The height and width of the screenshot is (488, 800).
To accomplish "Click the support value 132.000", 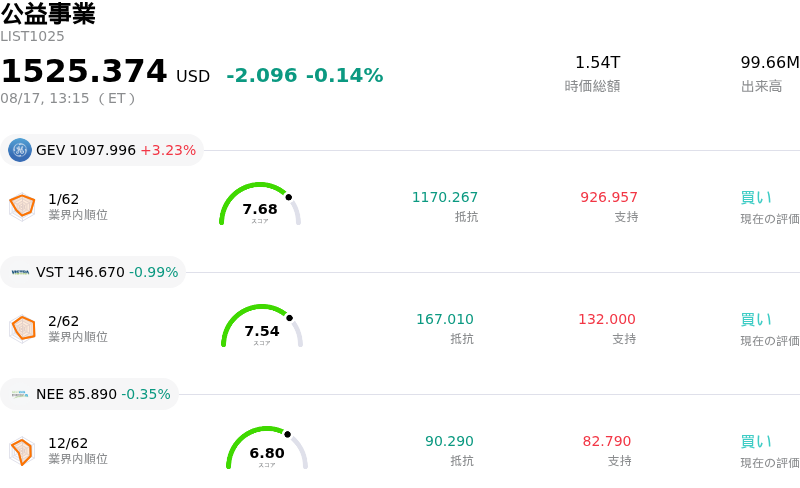I will (x=607, y=319).
